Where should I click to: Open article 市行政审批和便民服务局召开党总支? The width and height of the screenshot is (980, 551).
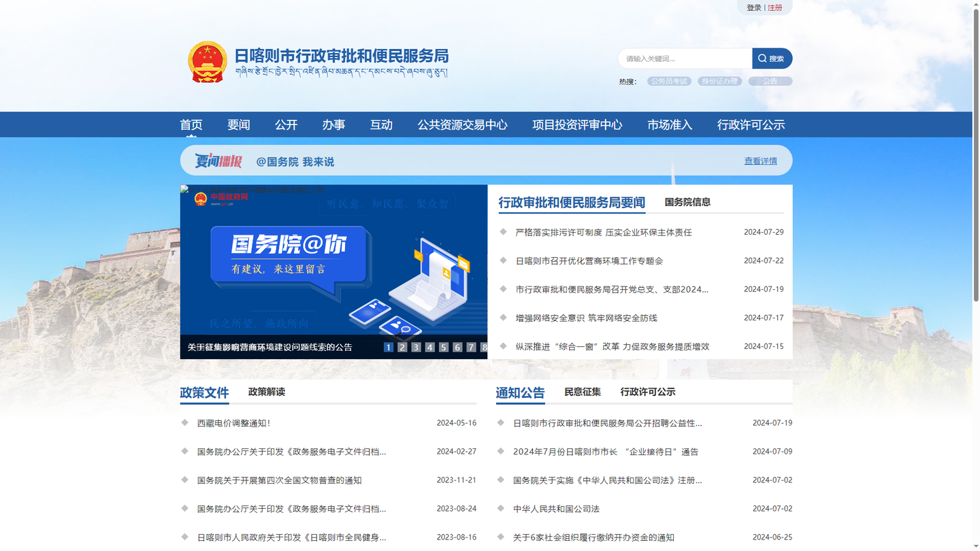pos(612,290)
